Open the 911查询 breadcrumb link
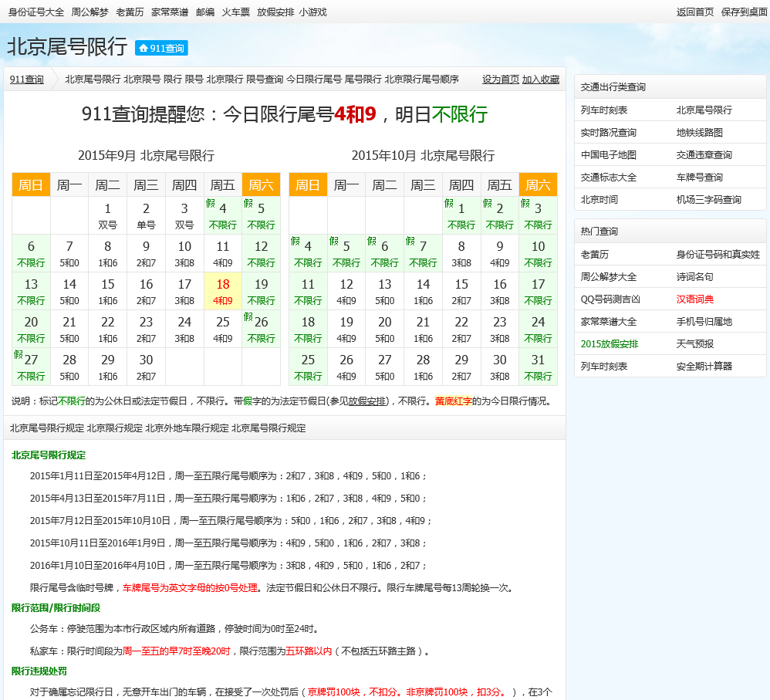This screenshot has height=700, width=770. tap(27, 79)
